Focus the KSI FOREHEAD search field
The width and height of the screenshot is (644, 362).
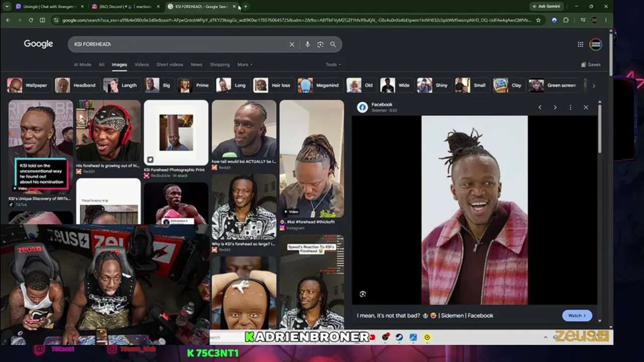coord(179,44)
